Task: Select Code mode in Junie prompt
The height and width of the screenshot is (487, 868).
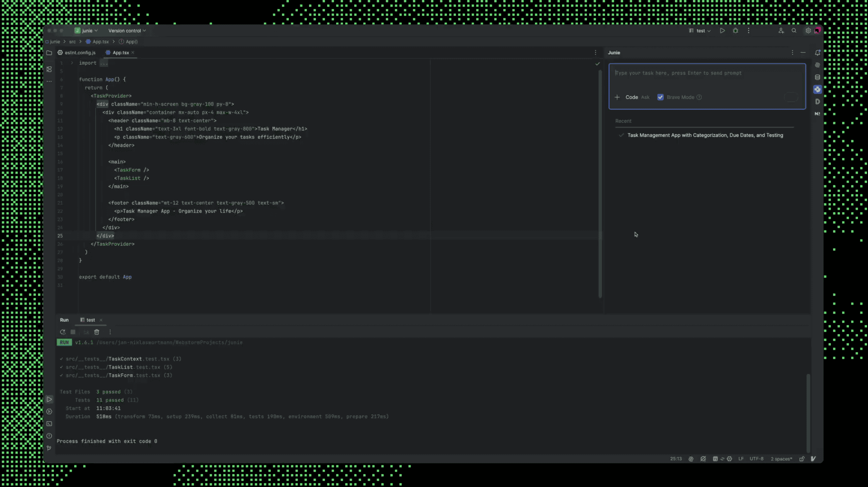Action: point(631,97)
